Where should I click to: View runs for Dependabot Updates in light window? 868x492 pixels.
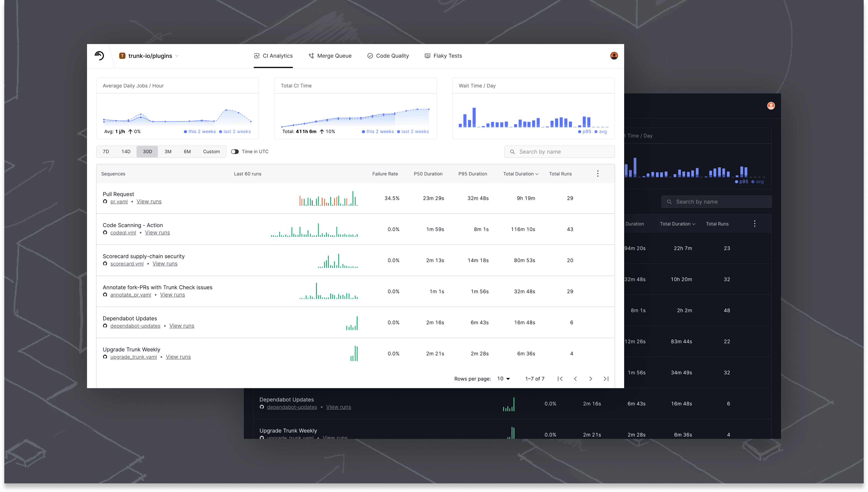pos(182,326)
